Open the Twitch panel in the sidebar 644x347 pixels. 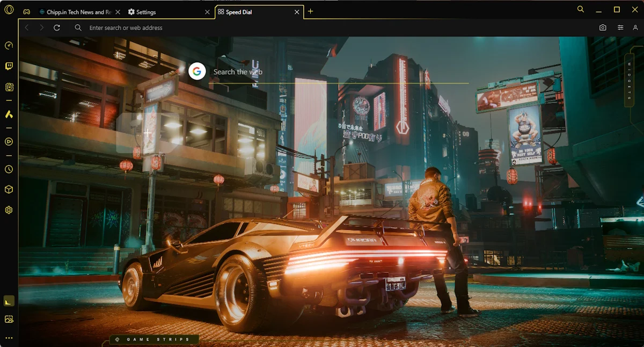pyautogui.click(x=9, y=66)
